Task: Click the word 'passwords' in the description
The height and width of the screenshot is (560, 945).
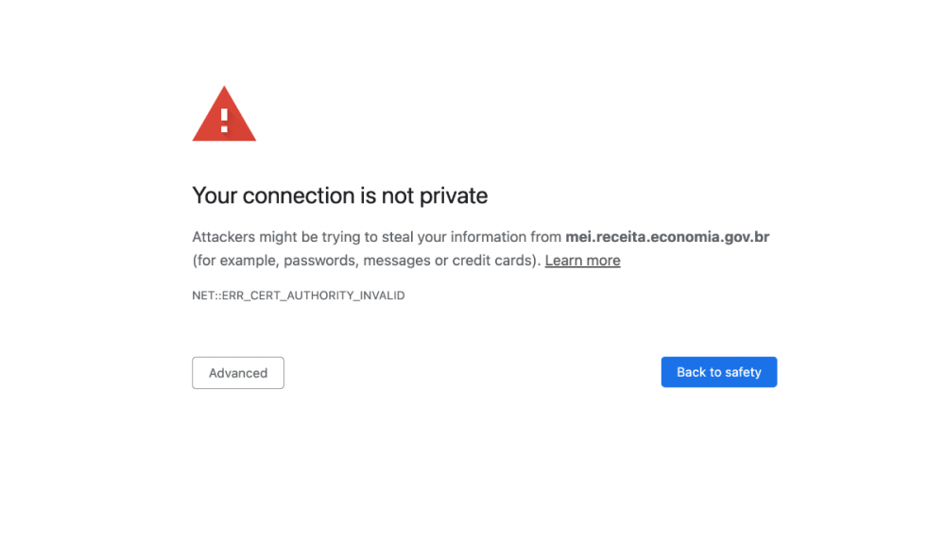Action: [x=319, y=261]
